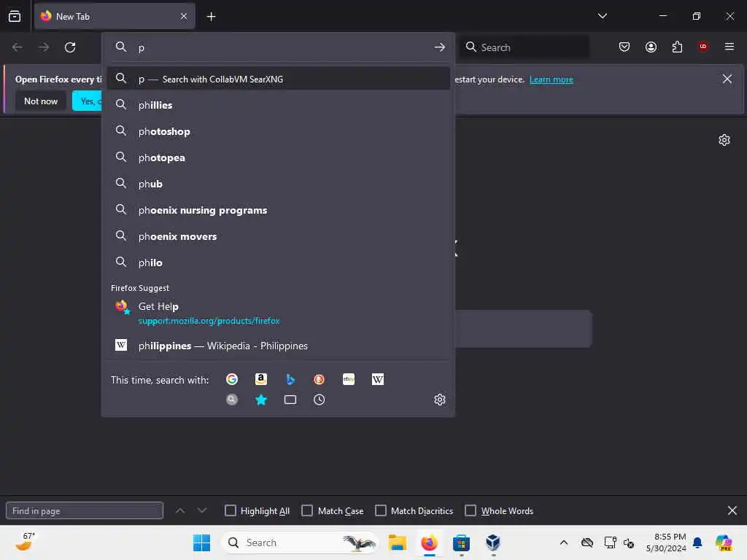
Task: Search in History clock icon
Action: (x=320, y=400)
